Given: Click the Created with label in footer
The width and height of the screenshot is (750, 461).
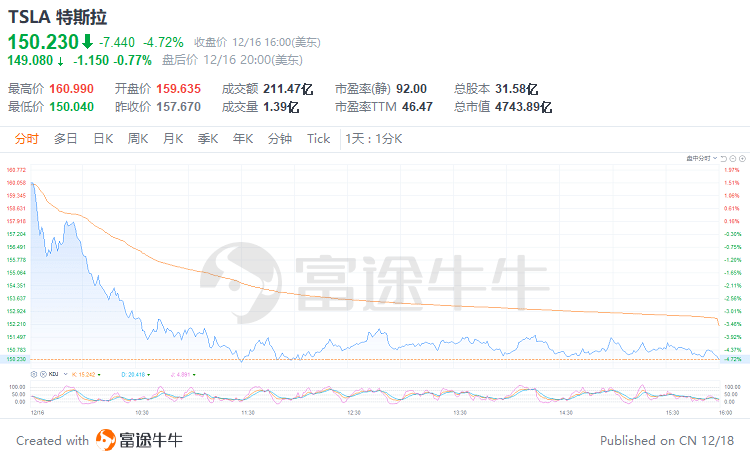Looking at the screenshot, I should point(53,440).
